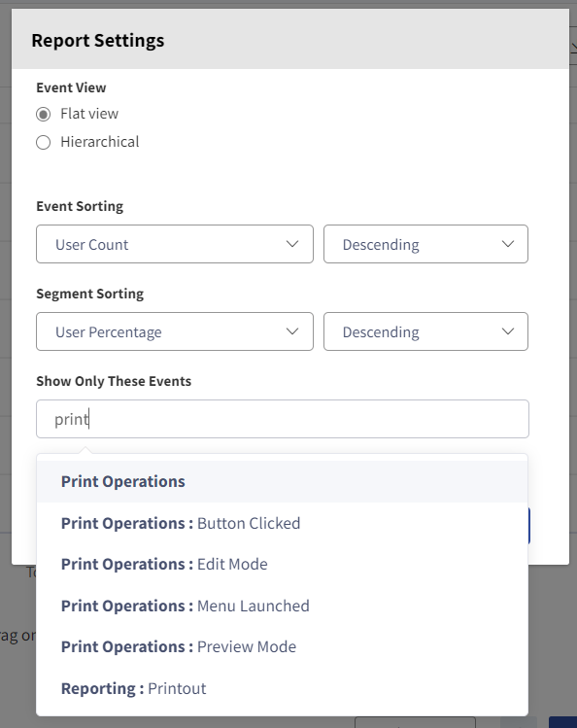
Task: Click the Report Settings dialog header
Action: 290,40
